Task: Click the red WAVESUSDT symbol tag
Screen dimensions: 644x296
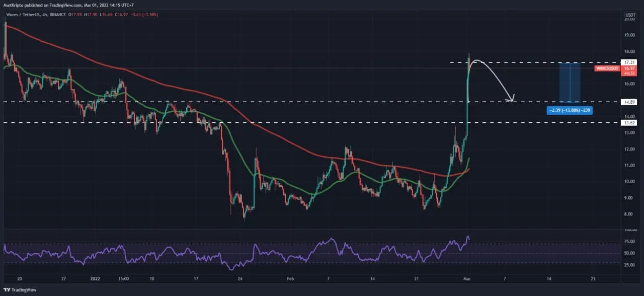Action: pyautogui.click(x=608, y=68)
